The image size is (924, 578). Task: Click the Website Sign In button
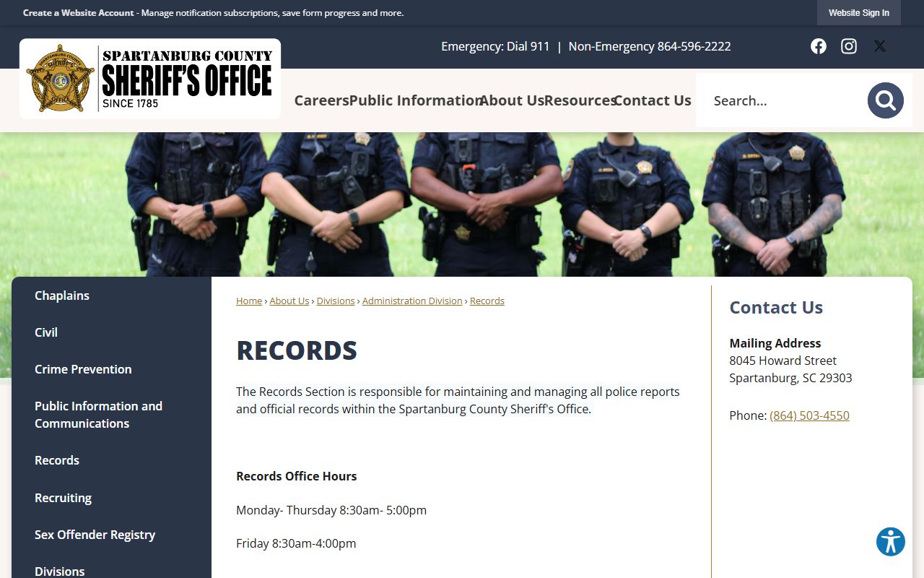pyautogui.click(x=859, y=13)
